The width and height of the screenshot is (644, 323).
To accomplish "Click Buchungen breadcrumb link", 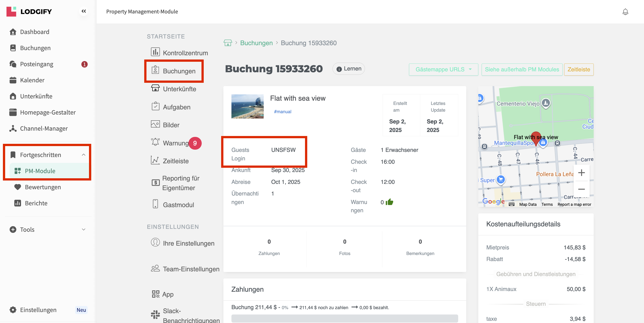I will pos(256,43).
